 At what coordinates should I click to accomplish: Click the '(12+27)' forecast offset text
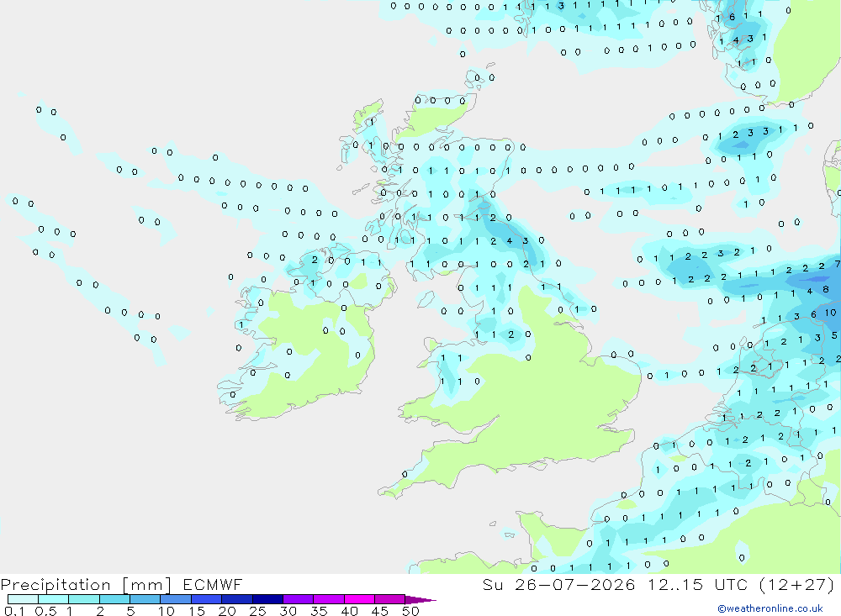pyautogui.click(x=797, y=584)
